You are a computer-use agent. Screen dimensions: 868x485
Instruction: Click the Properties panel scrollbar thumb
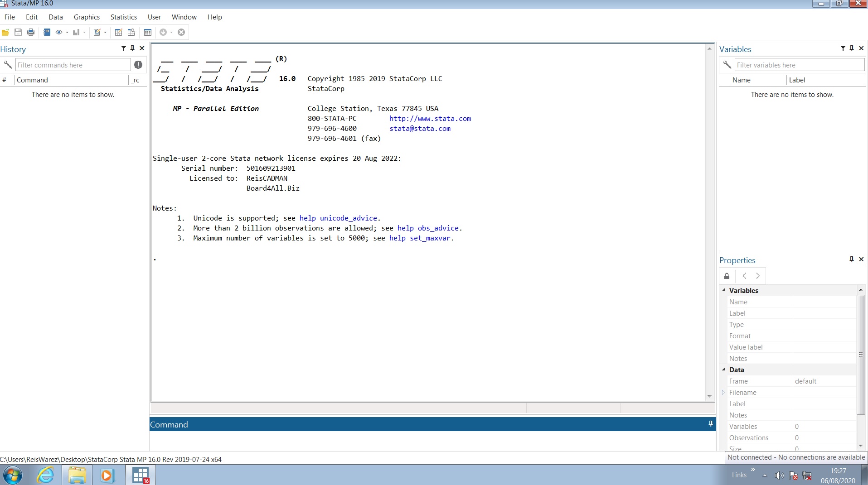[x=861, y=355]
